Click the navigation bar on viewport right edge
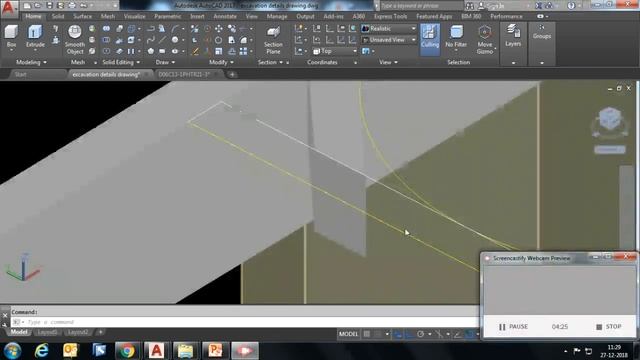The height and width of the screenshot is (360, 640). tap(627, 206)
